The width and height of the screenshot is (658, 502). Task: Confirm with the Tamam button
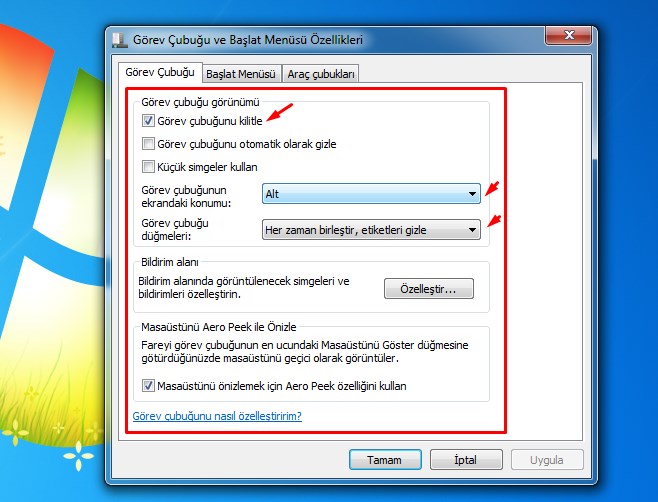click(384, 461)
